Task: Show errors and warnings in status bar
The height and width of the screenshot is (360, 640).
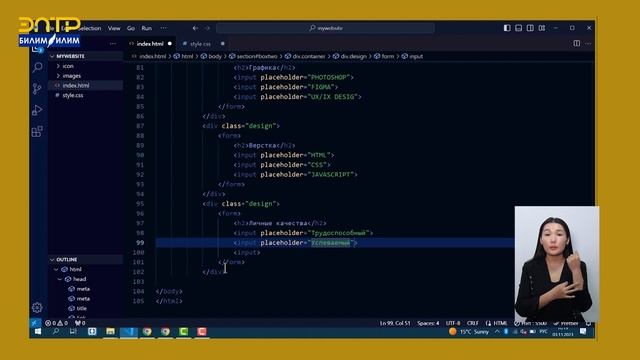Action: click(x=56, y=323)
